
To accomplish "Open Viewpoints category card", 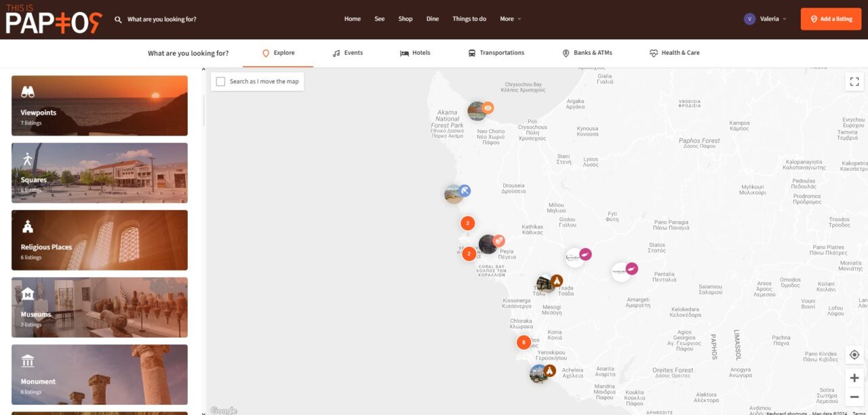I will pyautogui.click(x=100, y=106).
